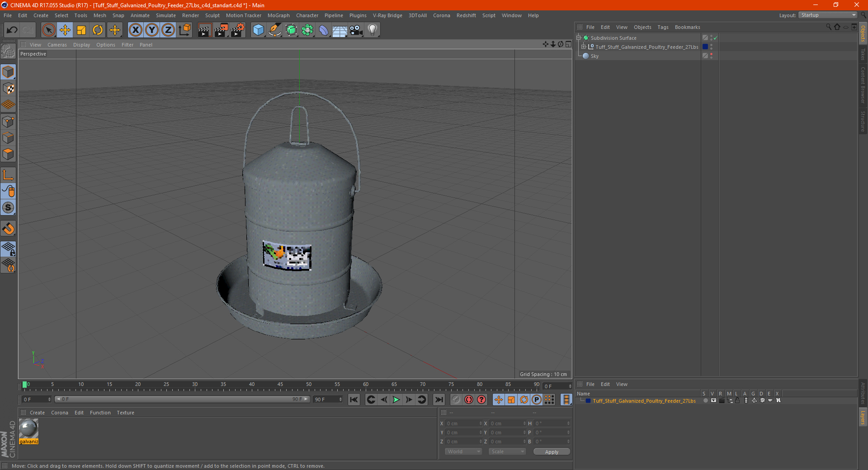Click the Coordinate System icon

coord(184,30)
